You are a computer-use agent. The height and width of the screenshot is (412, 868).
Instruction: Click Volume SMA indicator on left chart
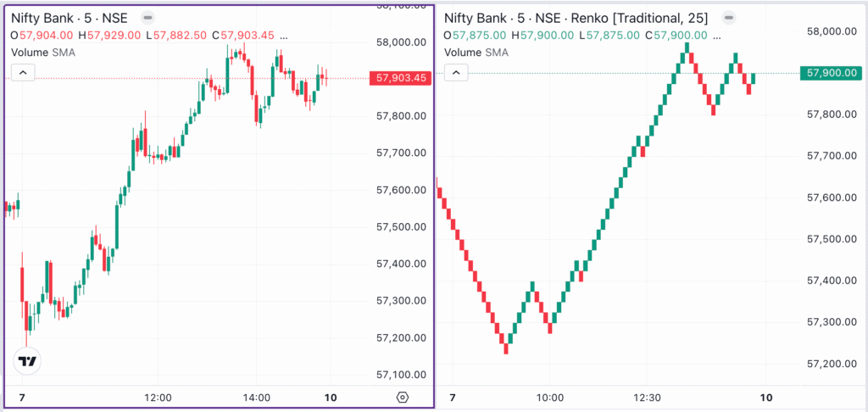(x=47, y=53)
